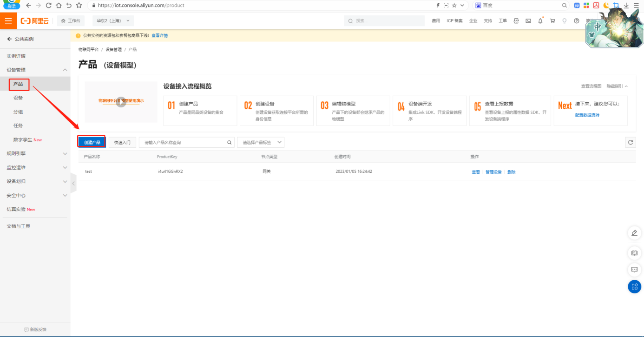
Task: Collapse guide with 隐藏指引
Action: pos(617,86)
